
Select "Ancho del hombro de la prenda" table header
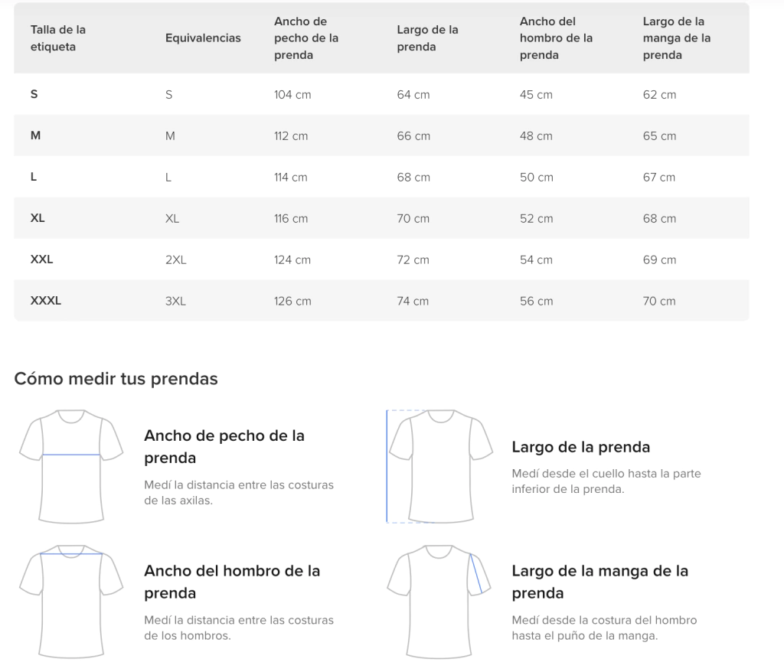[556, 38]
